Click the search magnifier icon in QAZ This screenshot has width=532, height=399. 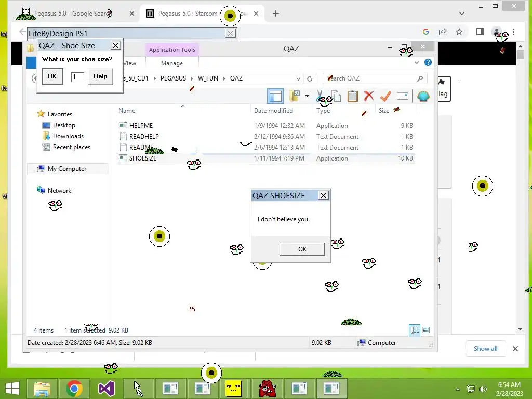[x=420, y=78]
